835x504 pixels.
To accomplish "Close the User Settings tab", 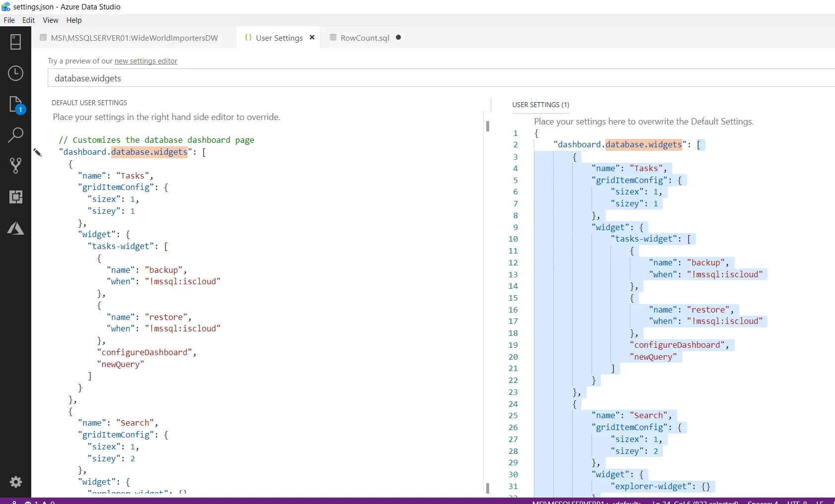I will [x=312, y=37].
